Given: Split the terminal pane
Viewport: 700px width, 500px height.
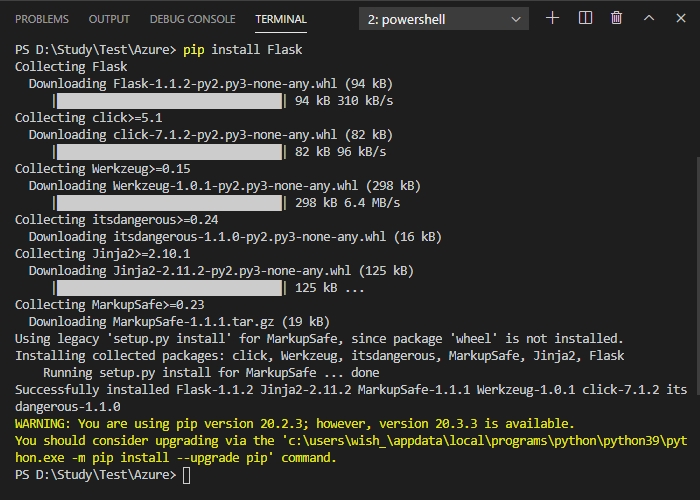Looking at the screenshot, I should 585,18.
